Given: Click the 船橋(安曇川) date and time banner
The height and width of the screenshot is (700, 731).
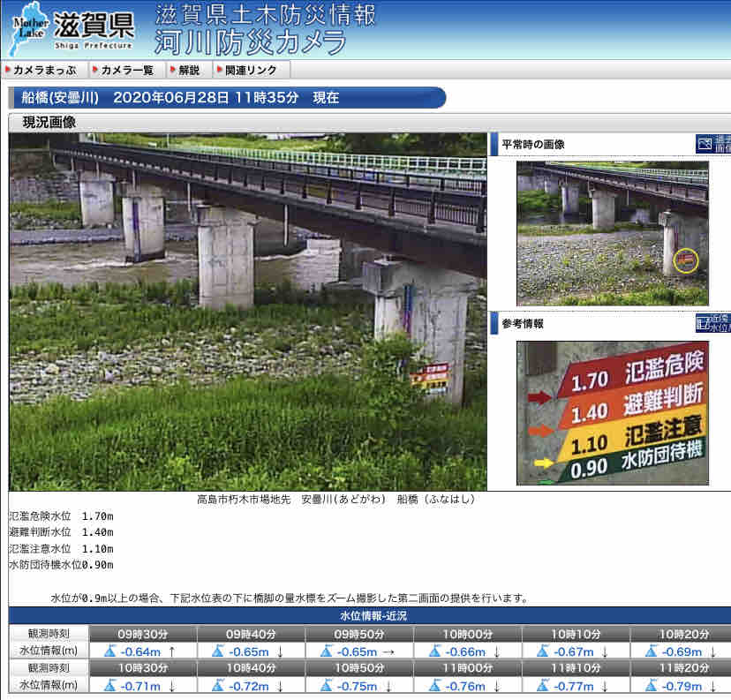Looking at the screenshot, I should click(x=227, y=97).
